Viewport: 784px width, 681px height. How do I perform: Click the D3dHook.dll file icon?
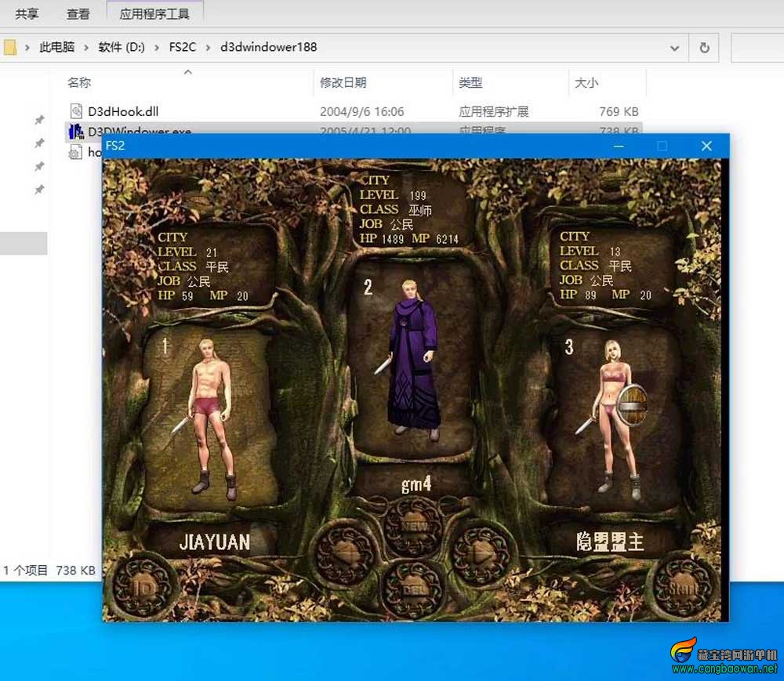pyautogui.click(x=76, y=111)
